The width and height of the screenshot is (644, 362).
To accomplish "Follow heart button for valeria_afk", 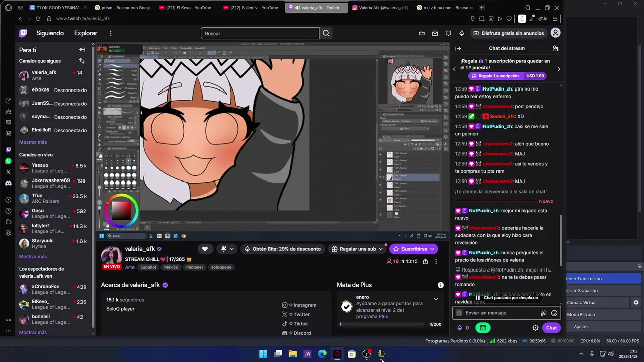I will click(x=205, y=249).
